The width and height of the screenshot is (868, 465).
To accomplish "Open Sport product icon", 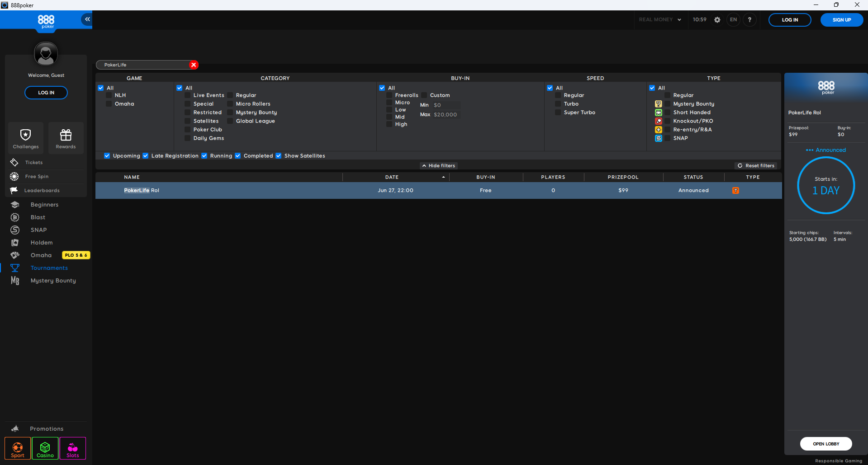I will point(18,448).
